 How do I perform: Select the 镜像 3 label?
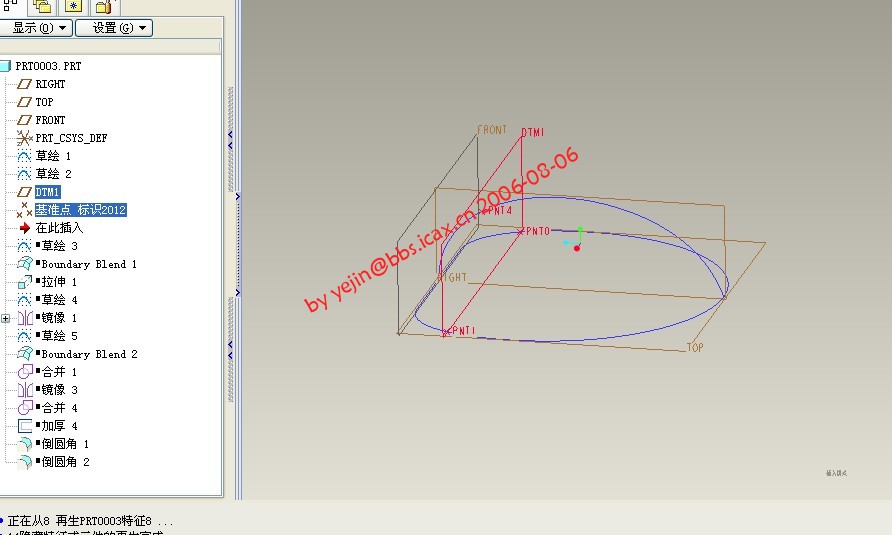pos(59,390)
